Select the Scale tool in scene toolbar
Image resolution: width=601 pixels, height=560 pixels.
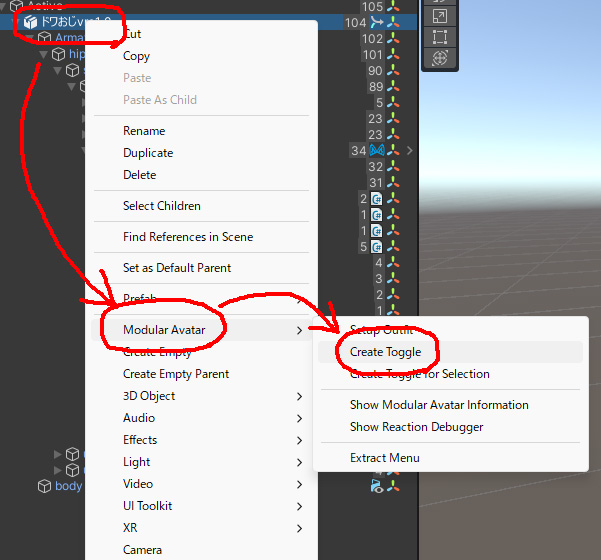[x=438, y=16]
